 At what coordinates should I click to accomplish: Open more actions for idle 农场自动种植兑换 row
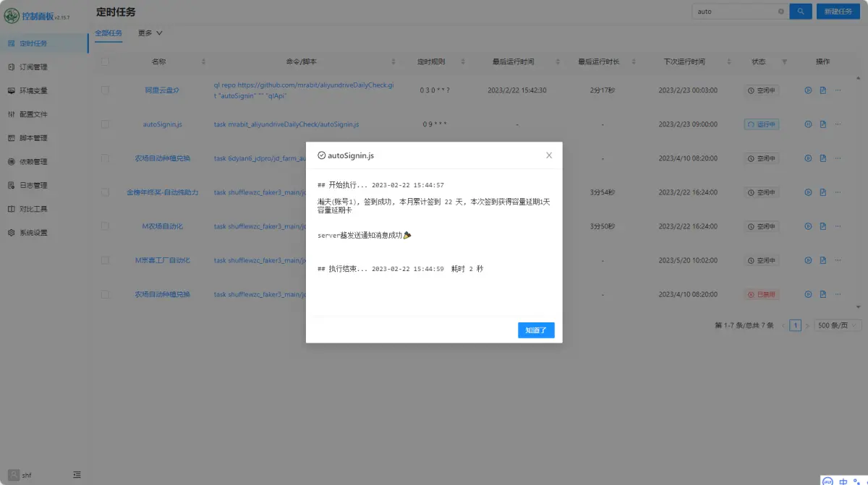838,158
